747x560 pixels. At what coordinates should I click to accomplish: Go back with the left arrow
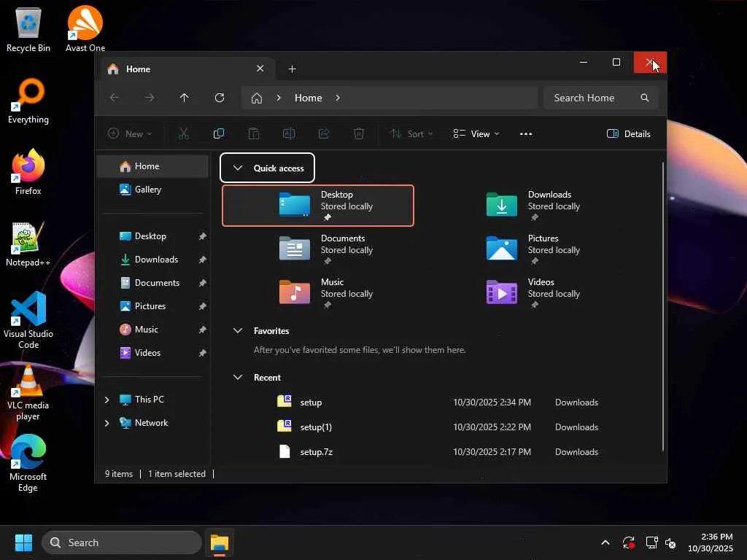115,98
